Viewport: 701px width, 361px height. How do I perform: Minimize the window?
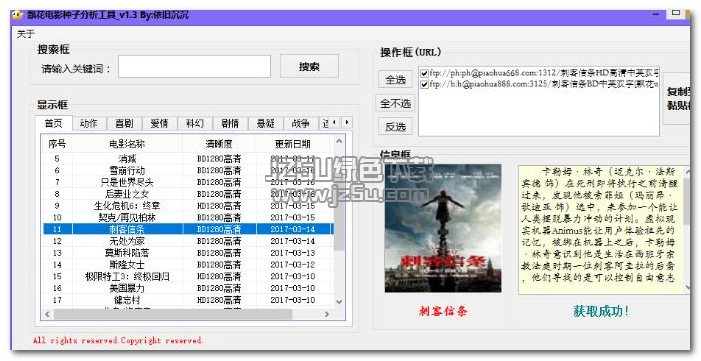coord(657,14)
